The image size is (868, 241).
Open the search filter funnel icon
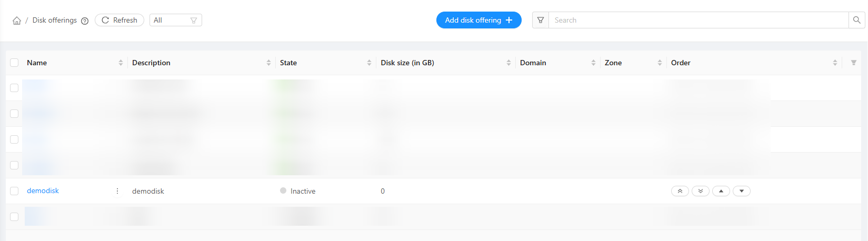coord(541,20)
